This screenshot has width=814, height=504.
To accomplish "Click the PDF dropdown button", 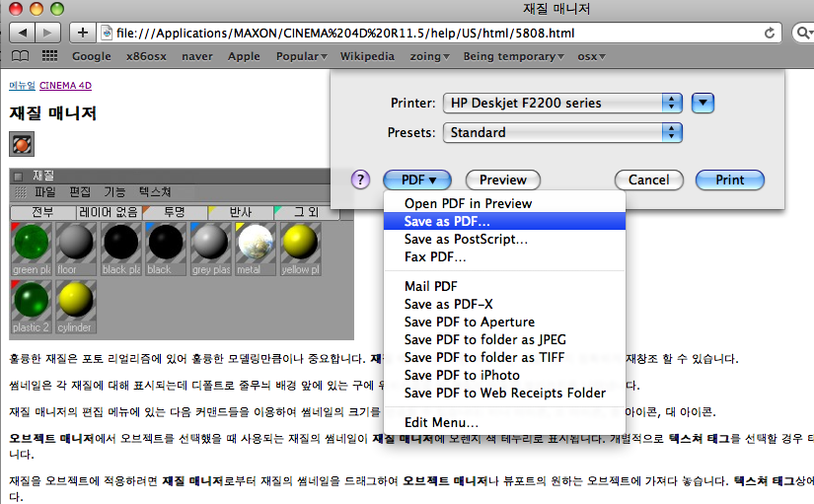I will (417, 180).
